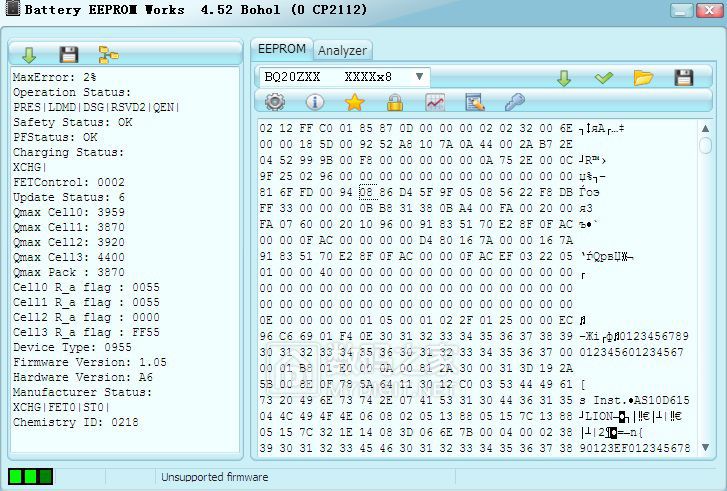Image resolution: width=727 pixels, height=491 pixels.
Task: Open the BQ20ZXX chip type dropdown
Action: point(342,77)
